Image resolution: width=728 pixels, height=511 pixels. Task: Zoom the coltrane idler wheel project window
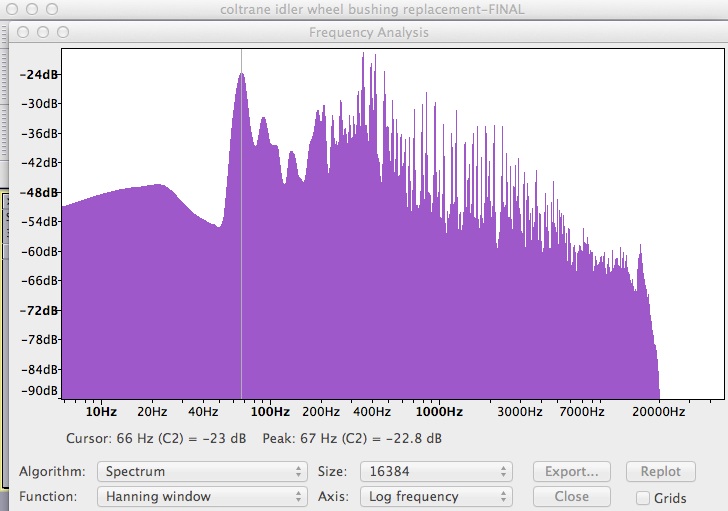52,9
